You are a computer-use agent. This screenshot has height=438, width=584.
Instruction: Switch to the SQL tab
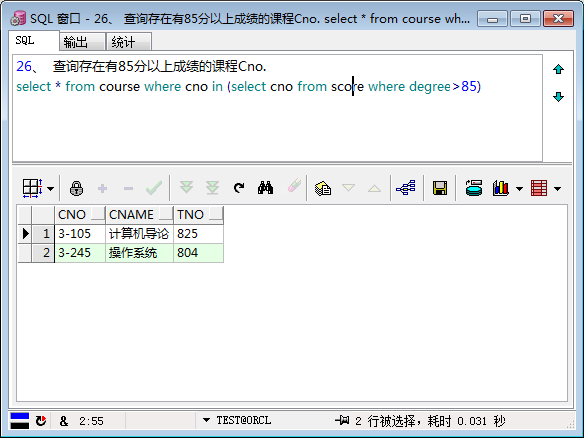coord(34,41)
